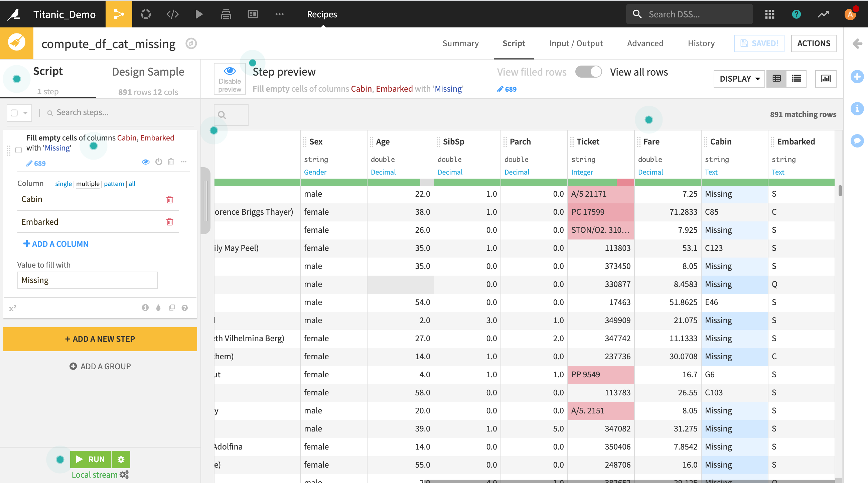Open the code notebooks icon
Screen dimensions: 868x483
pos(172,14)
